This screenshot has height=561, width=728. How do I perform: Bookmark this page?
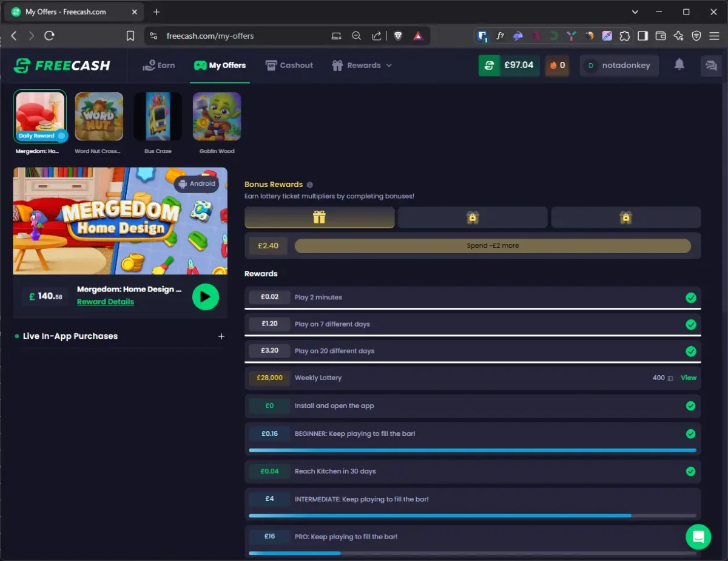pos(130,36)
